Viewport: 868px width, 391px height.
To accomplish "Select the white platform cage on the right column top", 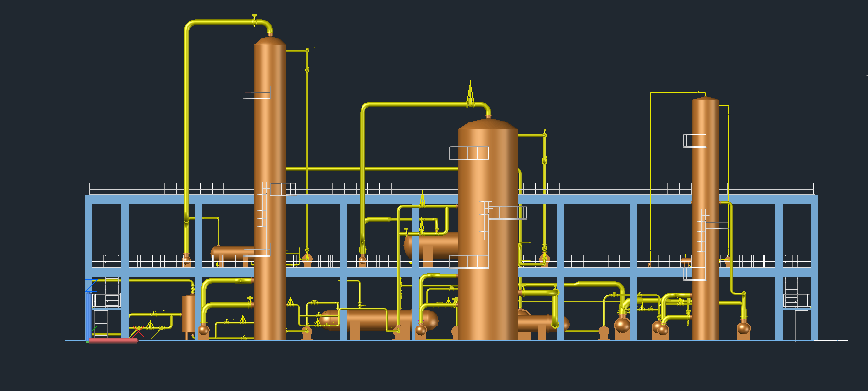I will tap(695, 141).
